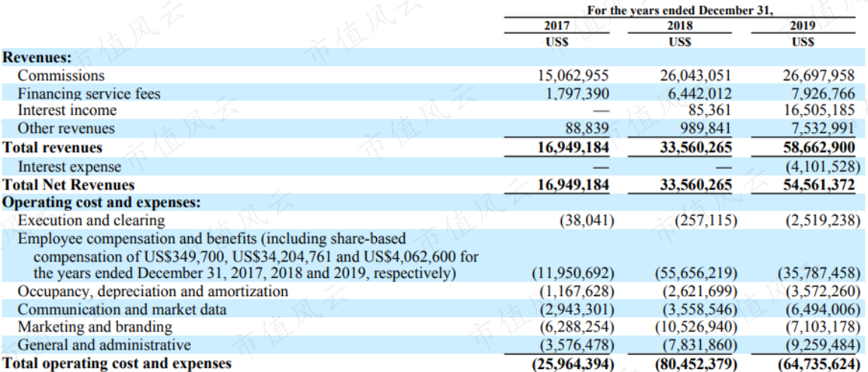Click the Execution and clearing label
This screenshot has height=372, width=868.
click(x=91, y=220)
